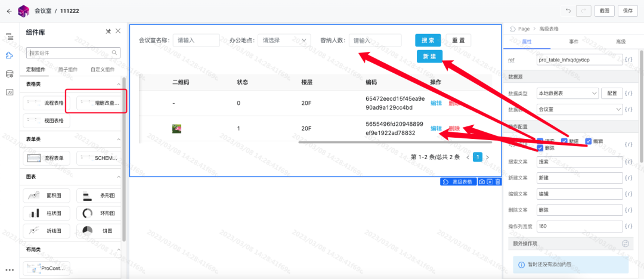Viewport: 644px width, 279px height.
Task: Delete the 高级表格 component via trash icon
Action: point(498,182)
